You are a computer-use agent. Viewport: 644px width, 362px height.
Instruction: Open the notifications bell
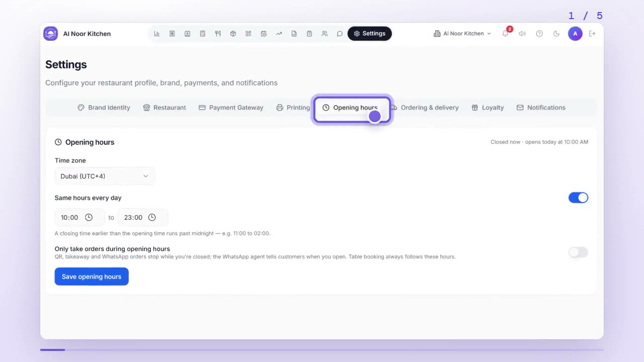(x=506, y=34)
